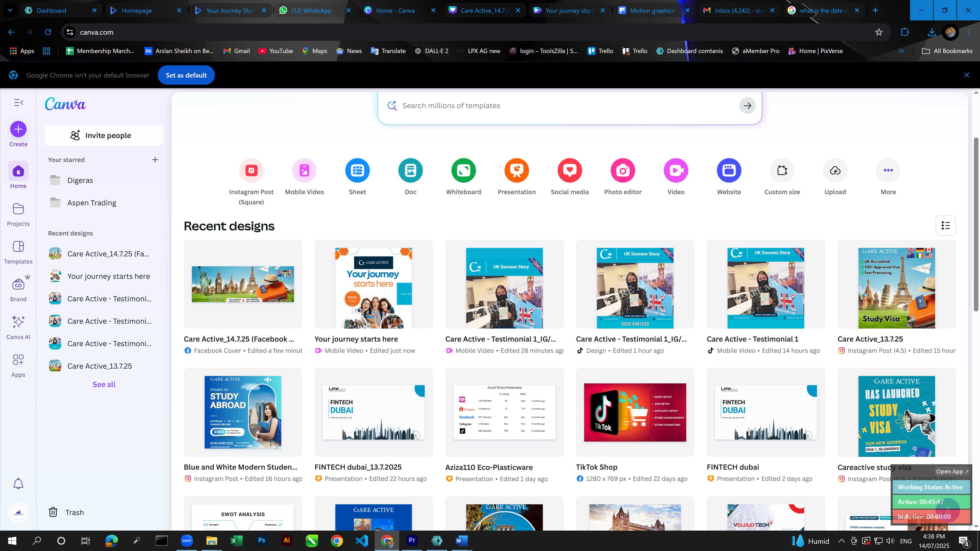Collapse the Canva sidebar menu icon

[x=18, y=103]
